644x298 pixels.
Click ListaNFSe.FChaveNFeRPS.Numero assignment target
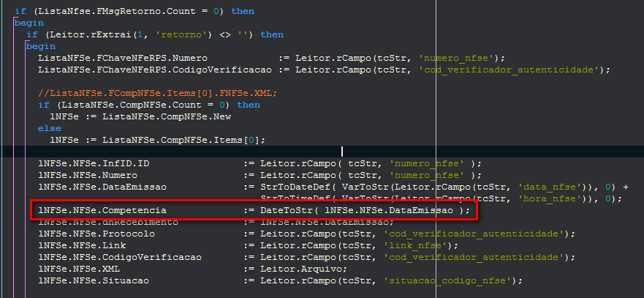coord(123,58)
